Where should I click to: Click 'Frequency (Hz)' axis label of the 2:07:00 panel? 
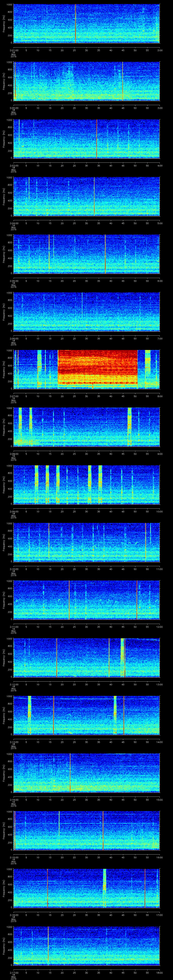[4, 369]
